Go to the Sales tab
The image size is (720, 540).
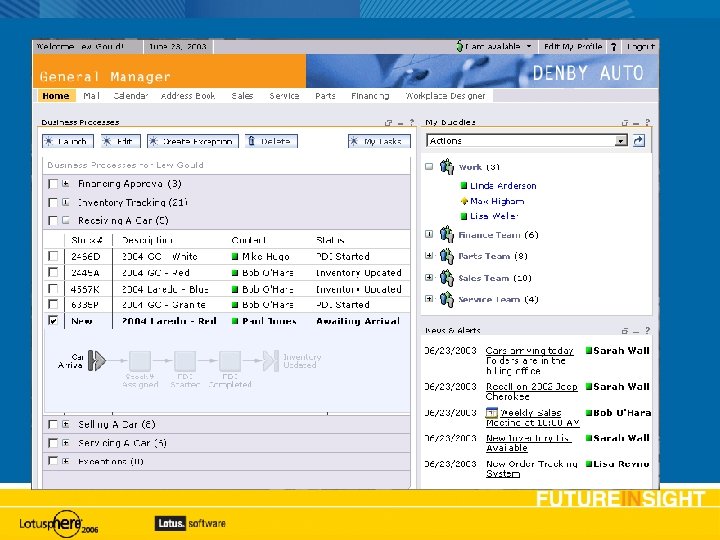point(242,96)
